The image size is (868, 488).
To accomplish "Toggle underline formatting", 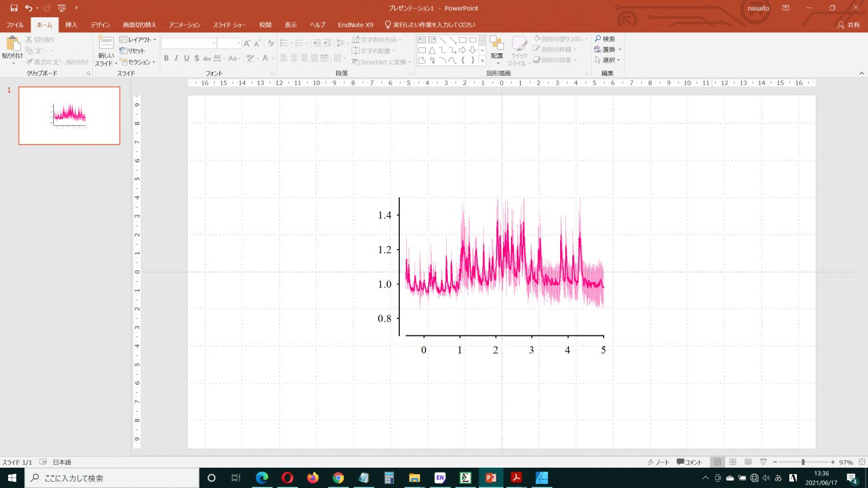I will (x=186, y=58).
